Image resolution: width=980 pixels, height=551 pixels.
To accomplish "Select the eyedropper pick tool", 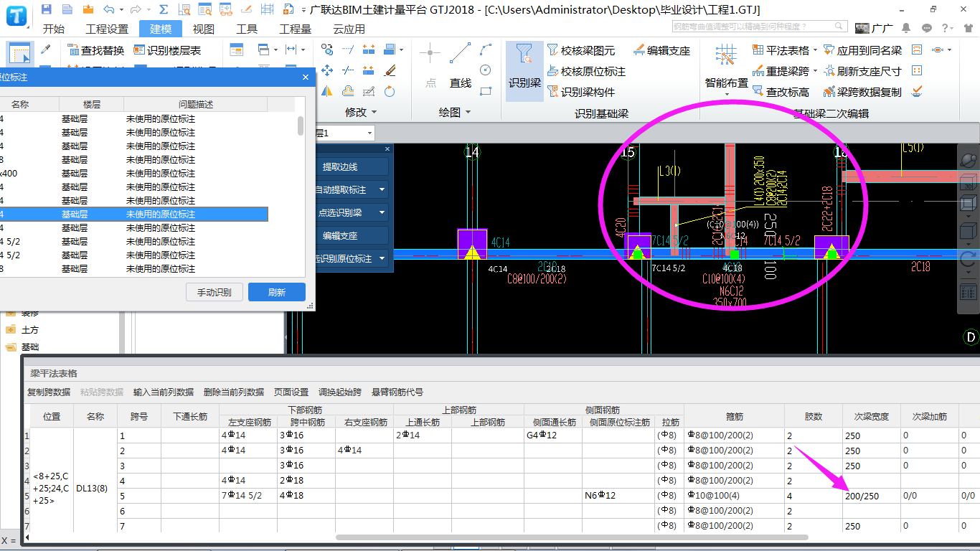I will (x=45, y=50).
